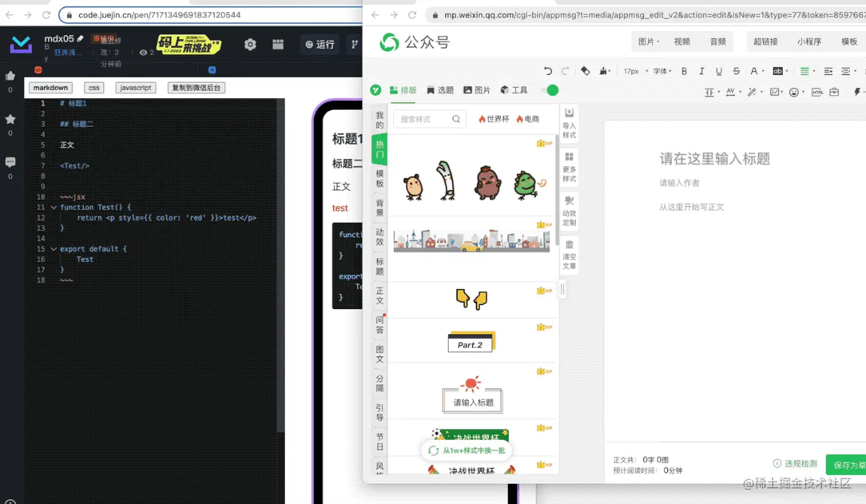Select the clear-formatting eraser icon
This screenshot has width=866, height=504.
[x=585, y=71]
